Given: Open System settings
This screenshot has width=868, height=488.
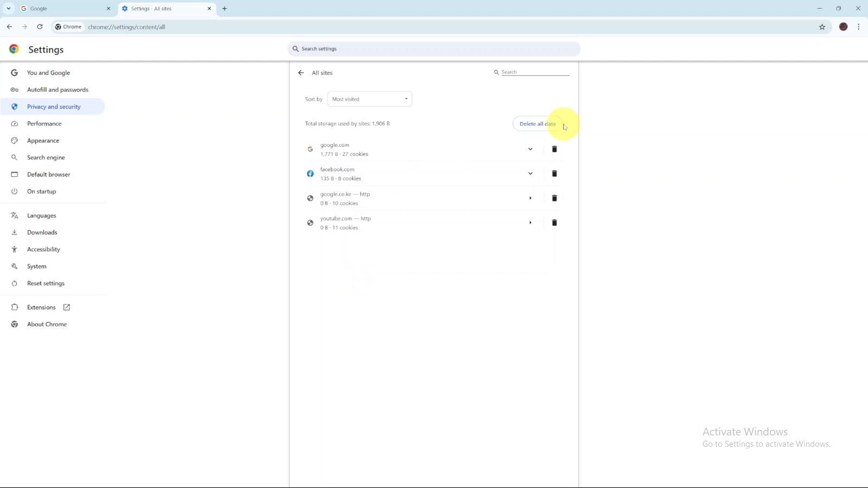Looking at the screenshot, I should (53, 266).
